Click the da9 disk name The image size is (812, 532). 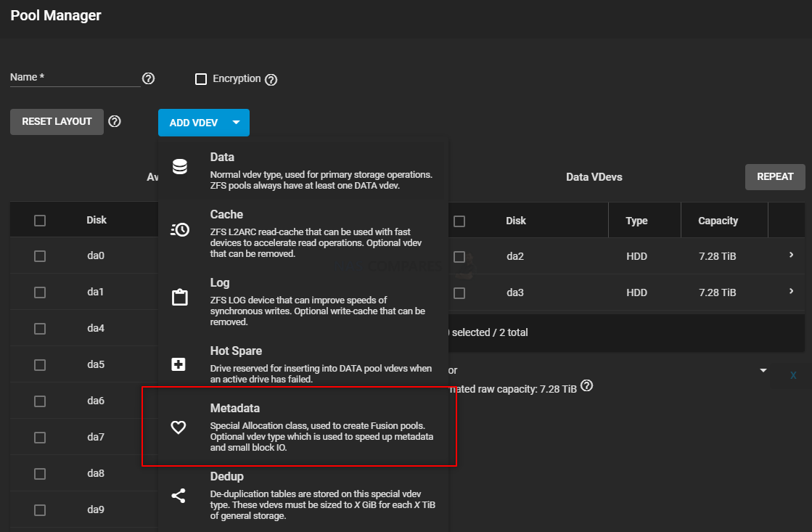[96, 510]
